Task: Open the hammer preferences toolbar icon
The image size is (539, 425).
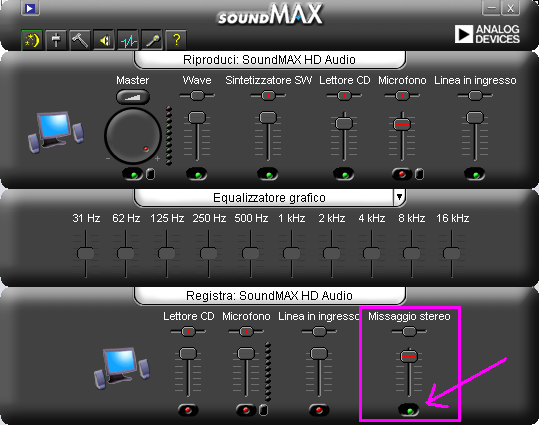Action: click(x=80, y=40)
